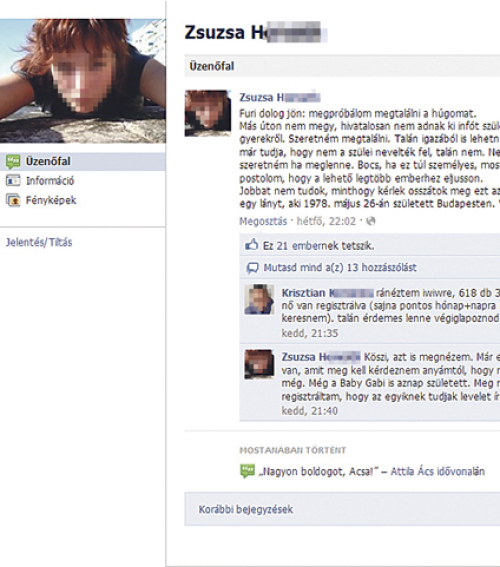The image size is (500, 567).
Task: Open the Fényképek sidebar menu item
Action: point(51,200)
